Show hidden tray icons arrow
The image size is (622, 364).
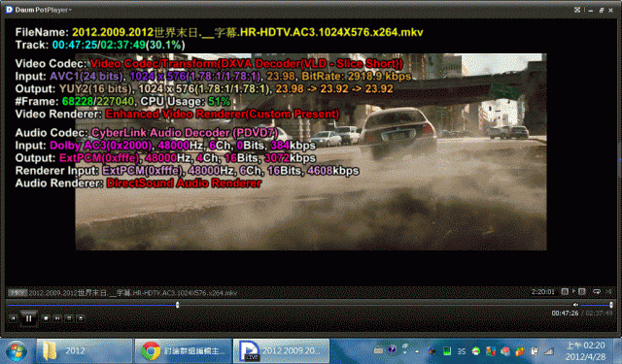pos(417,351)
